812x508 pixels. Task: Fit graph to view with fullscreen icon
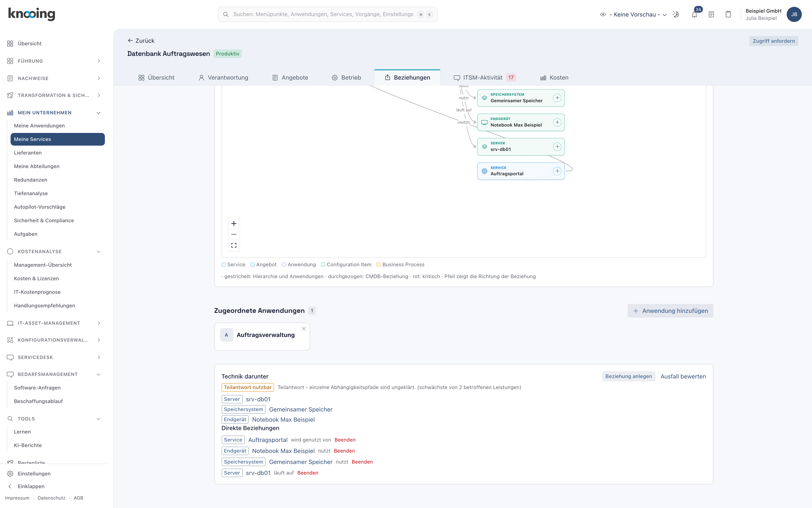(x=234, y=245)
